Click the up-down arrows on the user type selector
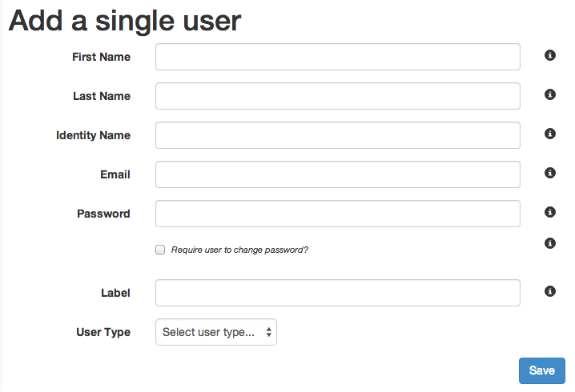The image size is (575, 392). tap(269, 332)
